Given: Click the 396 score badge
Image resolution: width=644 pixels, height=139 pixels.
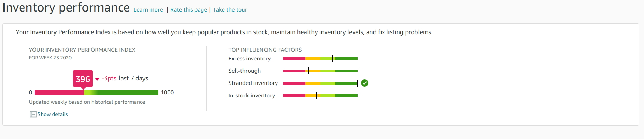Looking at the screenshot, I should (83, 79).
